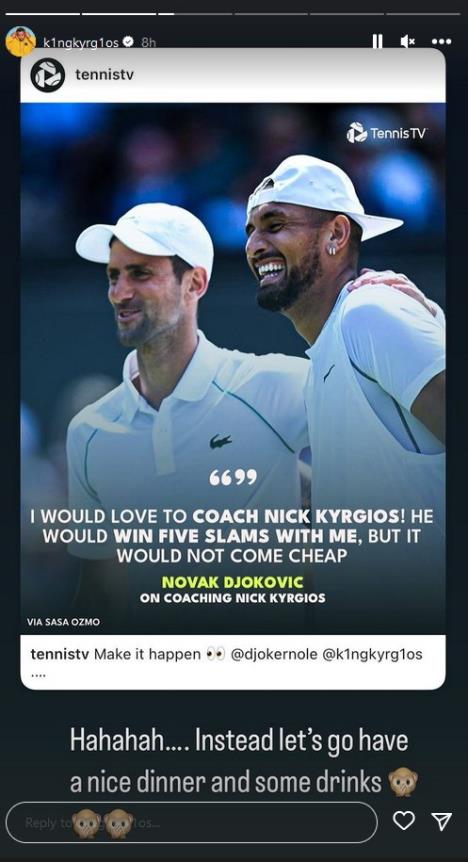The image size is (468, 862).
Task: Focus the reply message input field
Action: pyautogui.click(x=191, y=822)
